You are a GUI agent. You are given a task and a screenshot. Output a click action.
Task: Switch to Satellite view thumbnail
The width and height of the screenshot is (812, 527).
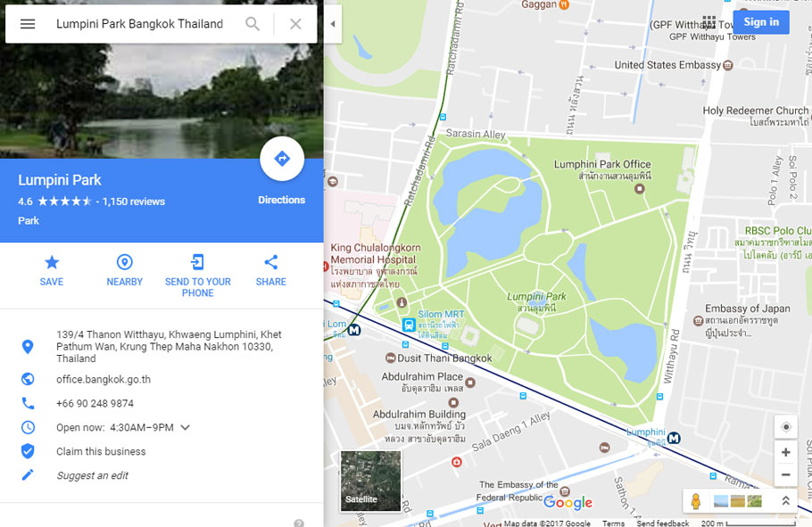[370, 481]
